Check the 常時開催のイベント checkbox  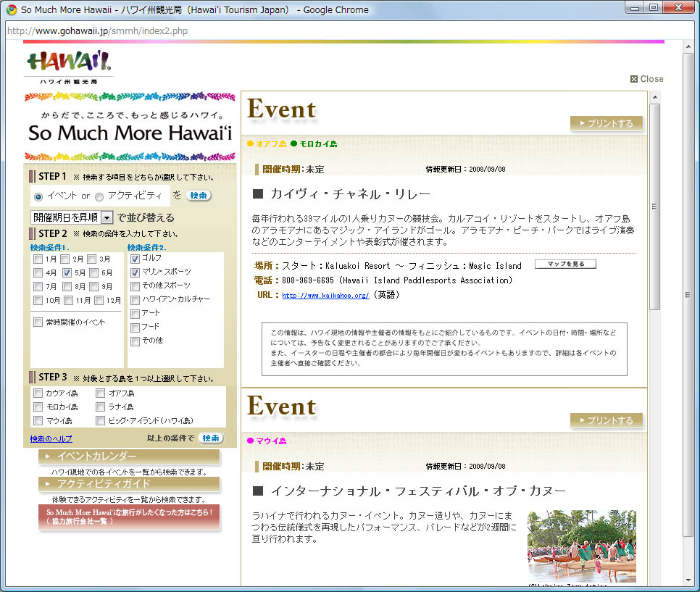click(x=38, y=322)
